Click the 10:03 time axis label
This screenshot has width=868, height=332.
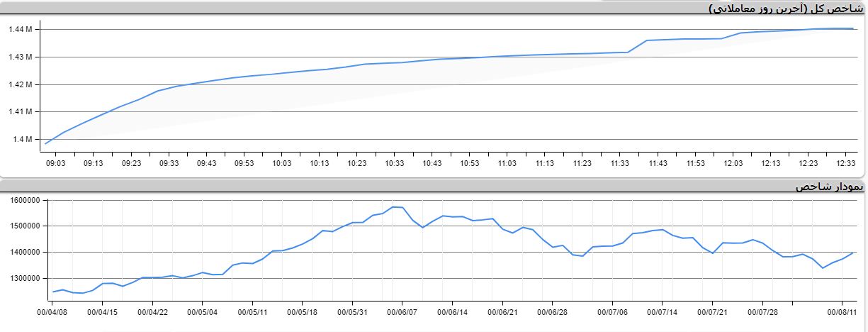coord(281,163)
